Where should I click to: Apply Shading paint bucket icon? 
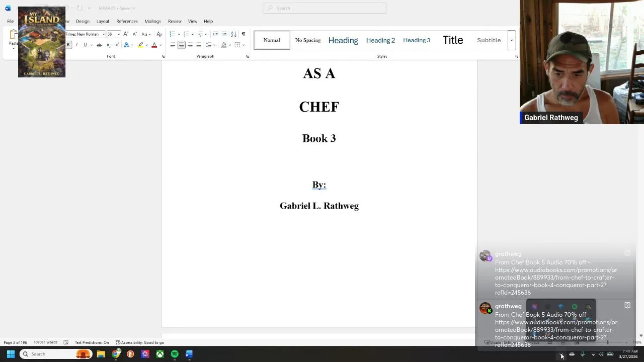[x=224, y=45]
